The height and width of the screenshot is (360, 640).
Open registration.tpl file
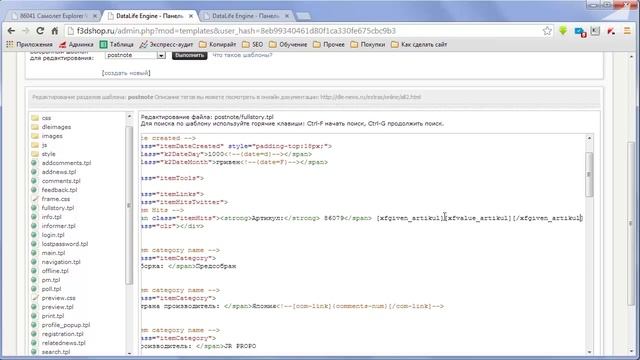tap(62, 334)
